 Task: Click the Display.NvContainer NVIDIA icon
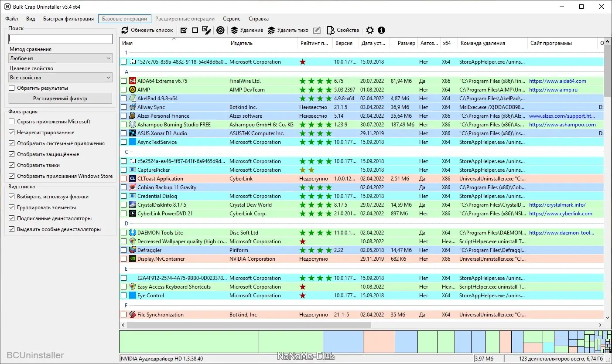(133, 259)
